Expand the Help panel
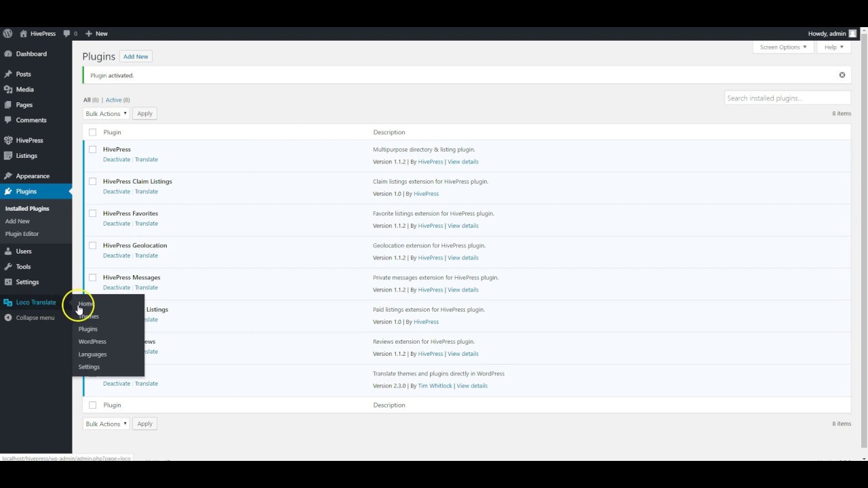The height and width of the screenshot is (488, 868). tap(833, 47)
